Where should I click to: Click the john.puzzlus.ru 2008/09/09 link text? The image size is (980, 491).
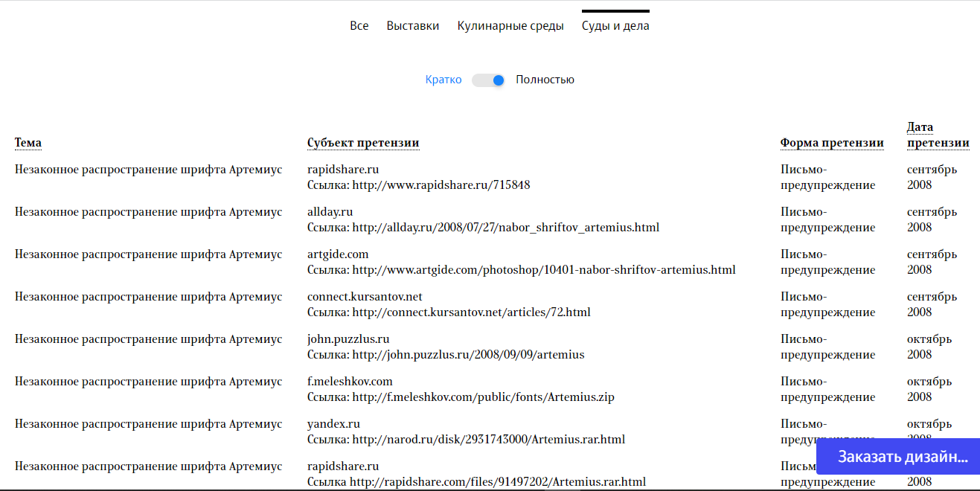tap(469, 354)
